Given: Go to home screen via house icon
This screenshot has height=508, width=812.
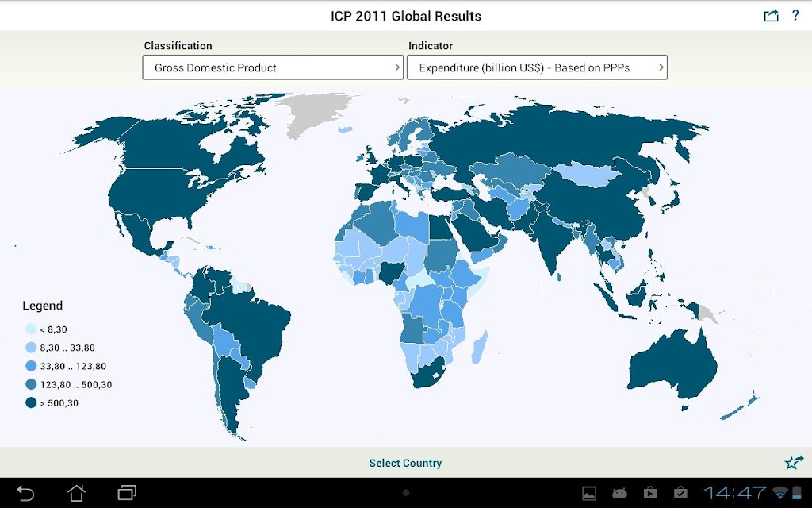Looking at the screenshot, I should [77, 492].
